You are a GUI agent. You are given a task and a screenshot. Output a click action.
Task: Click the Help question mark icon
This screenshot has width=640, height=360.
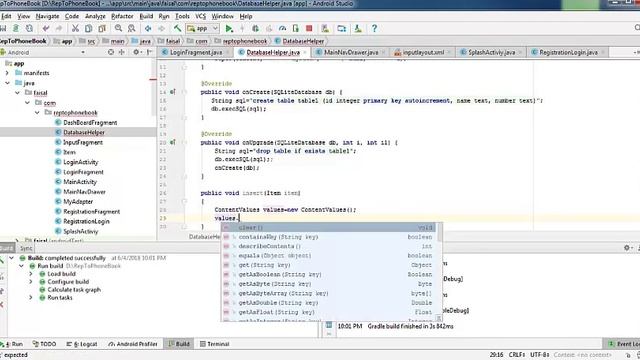pos(374,29)
